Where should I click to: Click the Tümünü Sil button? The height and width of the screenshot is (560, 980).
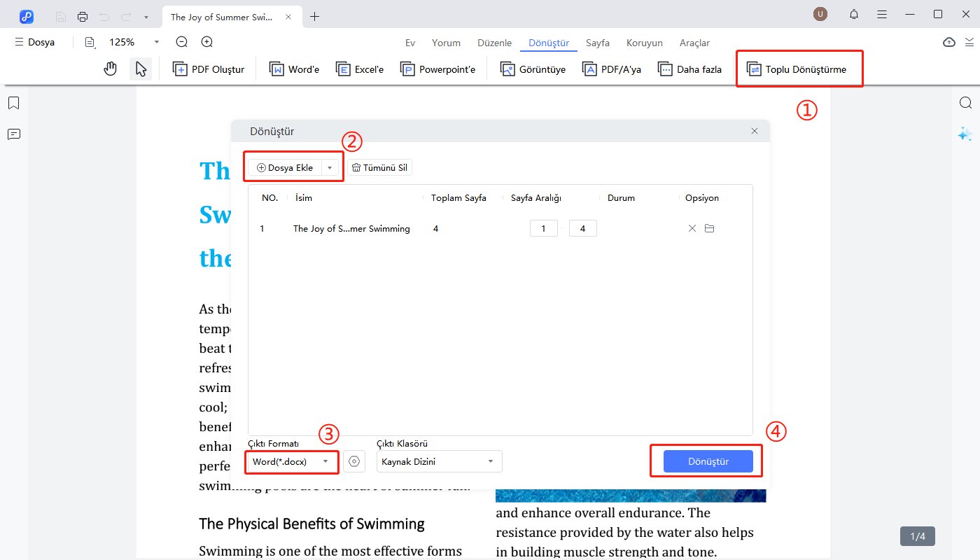point(380,167)
